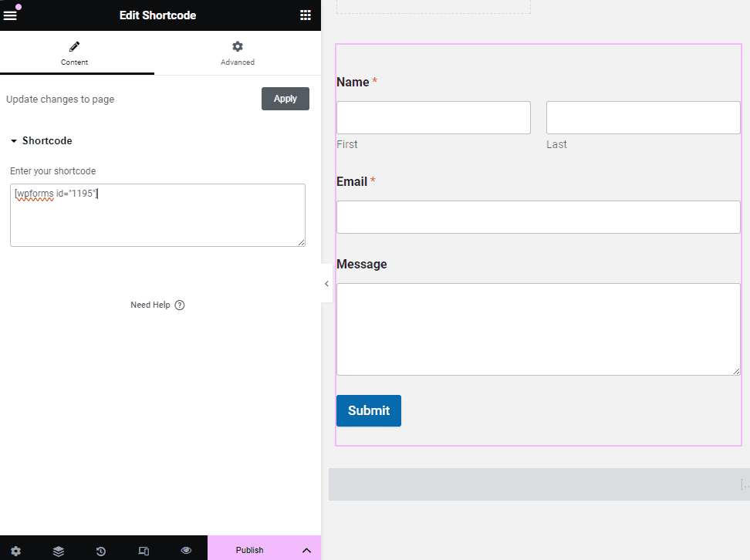Click the pencil Content icon
Screen dimensions: 750x560
point(75,47)
